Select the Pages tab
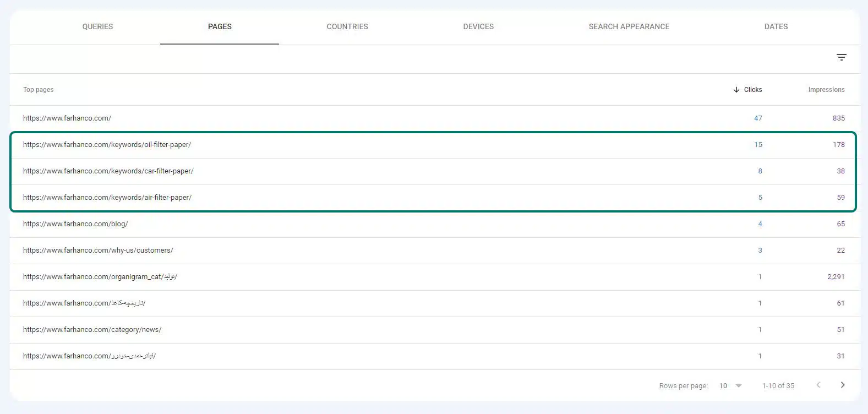 tap(220, 26)
